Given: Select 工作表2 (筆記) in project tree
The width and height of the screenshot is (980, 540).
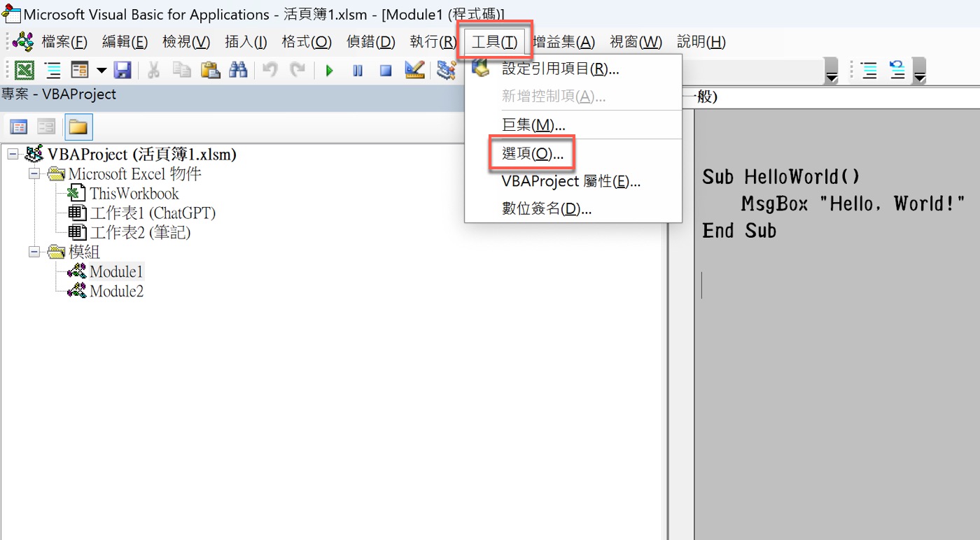Looking at the screenshot, I should point(140,232).
